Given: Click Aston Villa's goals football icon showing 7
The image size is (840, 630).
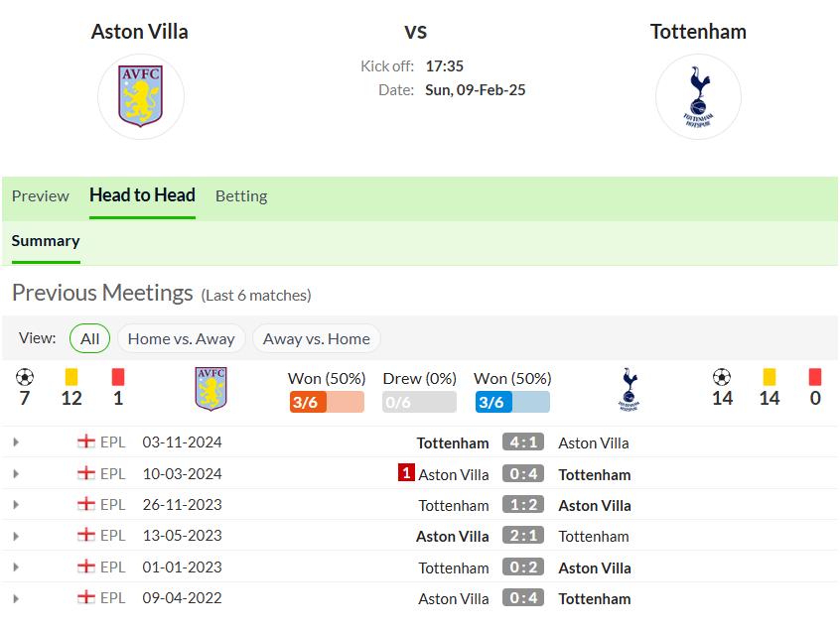Looking at the screenshot, I should pyautogui.click(x=25, y=377).
